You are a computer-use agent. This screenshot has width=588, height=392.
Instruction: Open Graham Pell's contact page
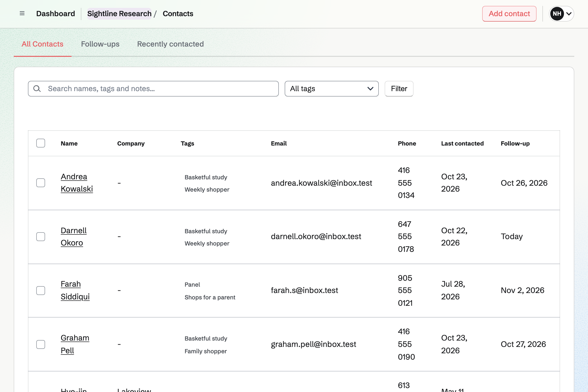pyautogui.click(x=75, y=344)
